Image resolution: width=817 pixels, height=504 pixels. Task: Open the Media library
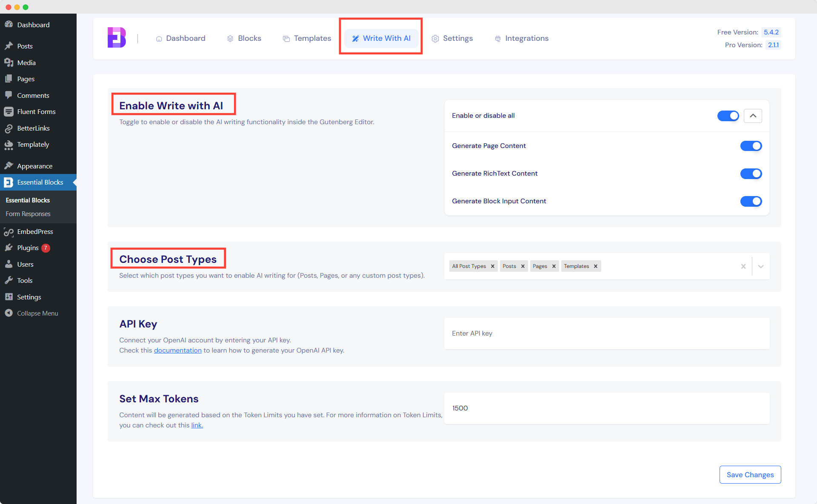[26, 63]
